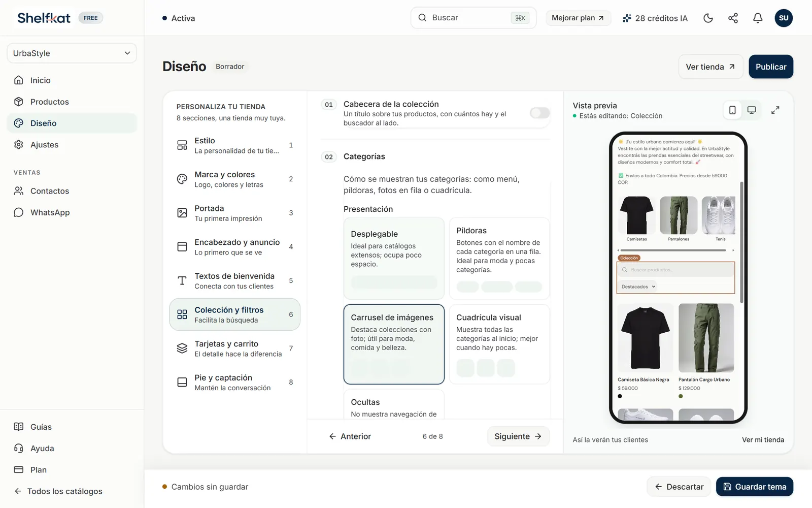The height and width of the screenshot is (508, 812).
Task: Select Ocultas presentation option
Action: [394, 404]
